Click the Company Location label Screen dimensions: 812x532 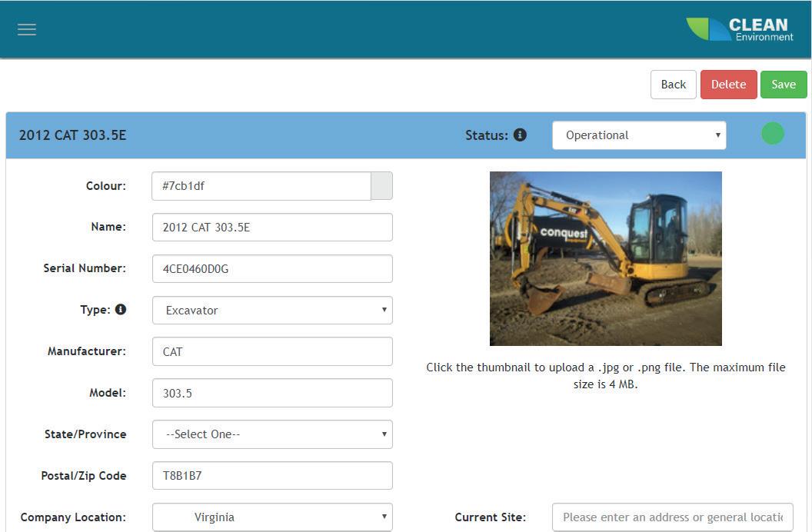point(73,517)
